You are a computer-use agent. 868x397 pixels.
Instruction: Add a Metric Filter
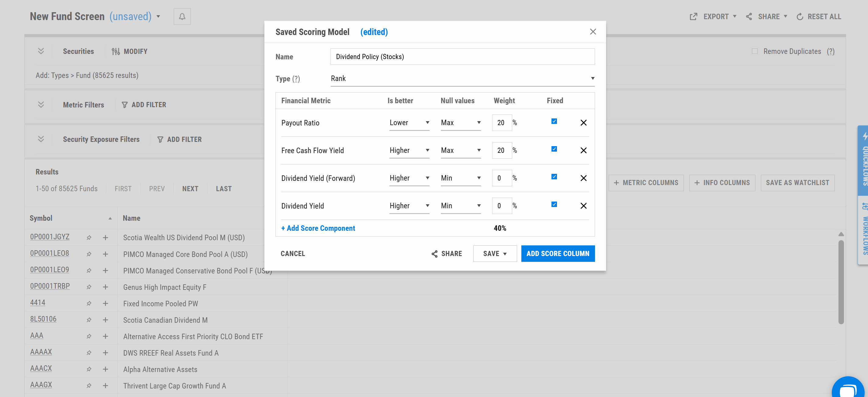click(x=144, y=105)
